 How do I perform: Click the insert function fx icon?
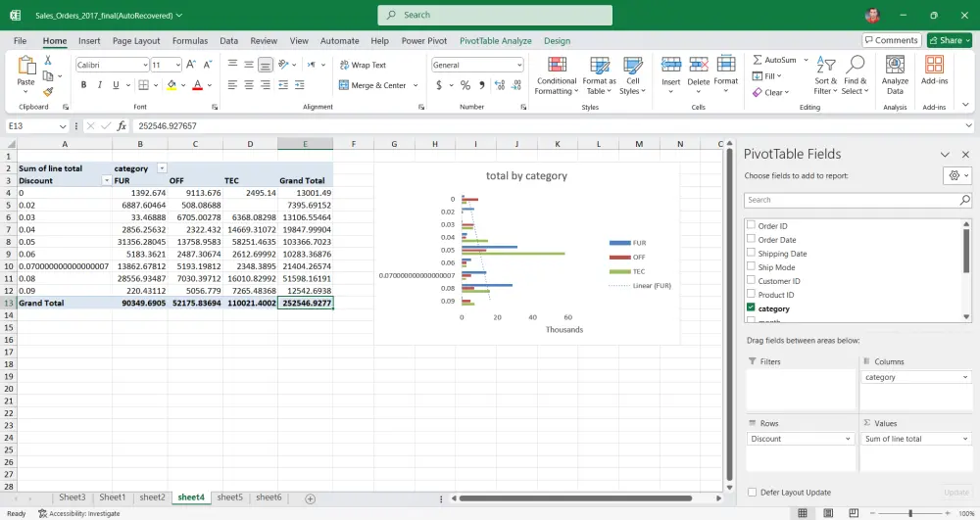[x=122, y=126]
